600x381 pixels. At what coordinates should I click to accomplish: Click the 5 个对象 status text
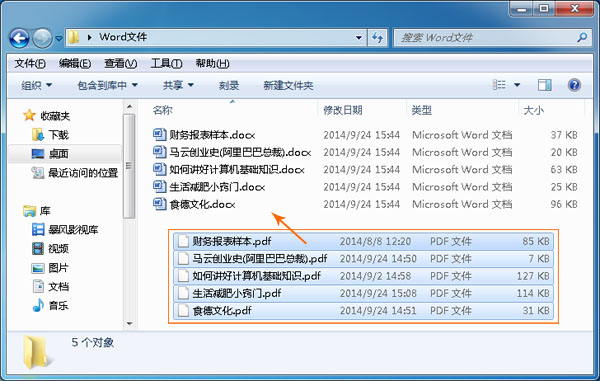coord(93,342)
